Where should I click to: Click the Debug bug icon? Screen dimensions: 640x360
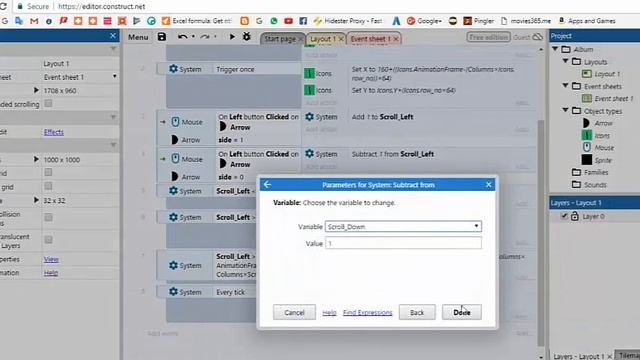click(247, 37)
